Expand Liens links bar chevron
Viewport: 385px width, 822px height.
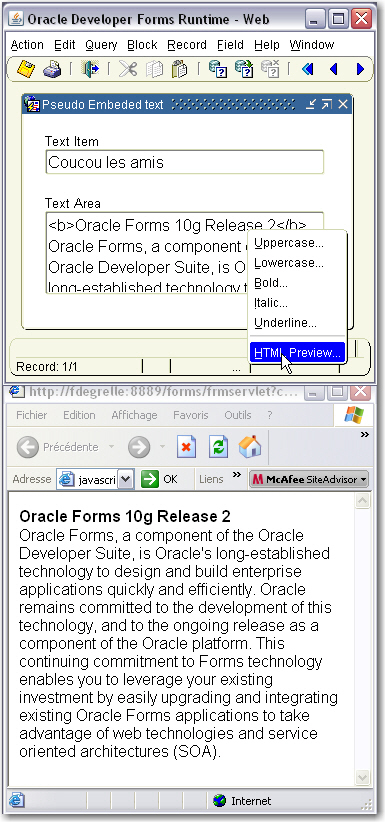[237, 475]
